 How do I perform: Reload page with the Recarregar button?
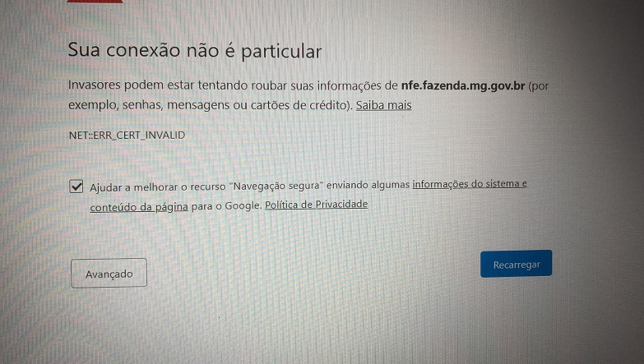point(517,264)
